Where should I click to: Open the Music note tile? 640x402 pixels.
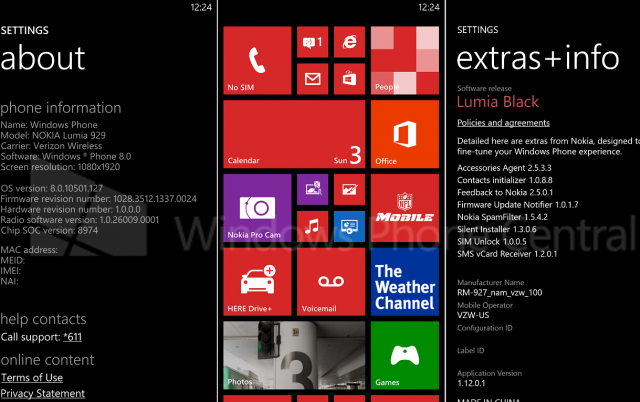(312, 227)
